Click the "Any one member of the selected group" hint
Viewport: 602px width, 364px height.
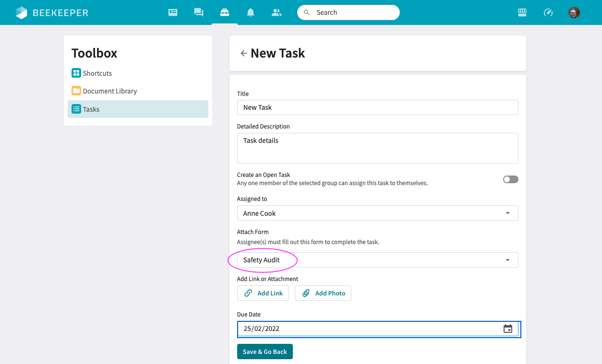point(332,183)
